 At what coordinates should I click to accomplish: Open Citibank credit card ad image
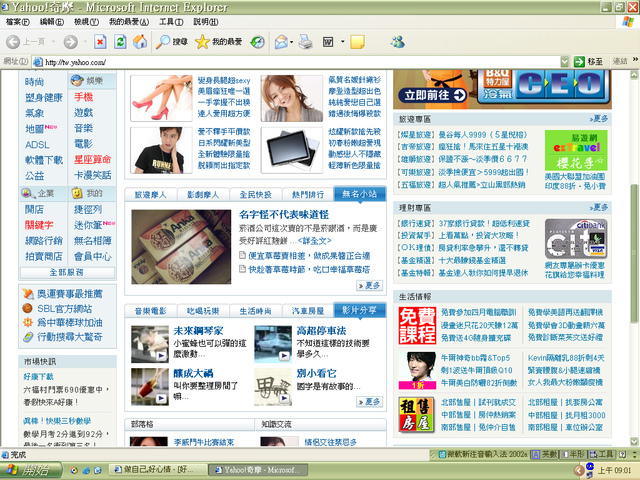pos(576,239)
